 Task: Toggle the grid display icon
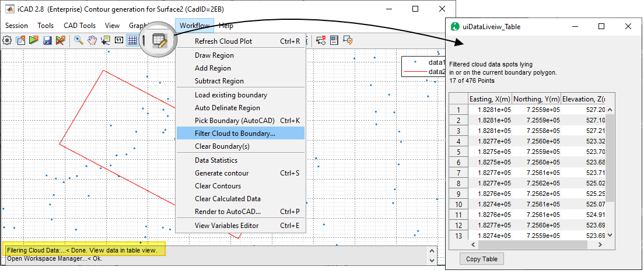pos(132,40)
